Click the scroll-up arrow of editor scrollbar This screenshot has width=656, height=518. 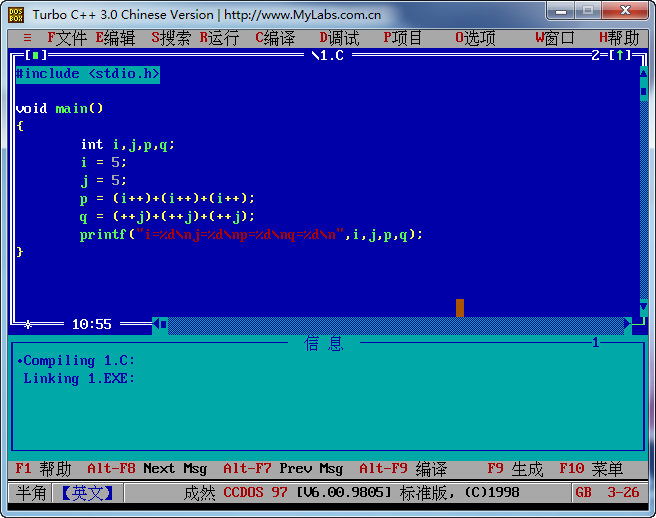[x=643, y=73]
